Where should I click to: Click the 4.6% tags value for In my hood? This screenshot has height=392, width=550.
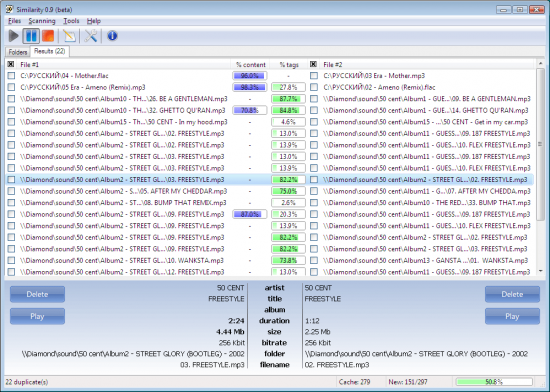[x=288, y=122]
